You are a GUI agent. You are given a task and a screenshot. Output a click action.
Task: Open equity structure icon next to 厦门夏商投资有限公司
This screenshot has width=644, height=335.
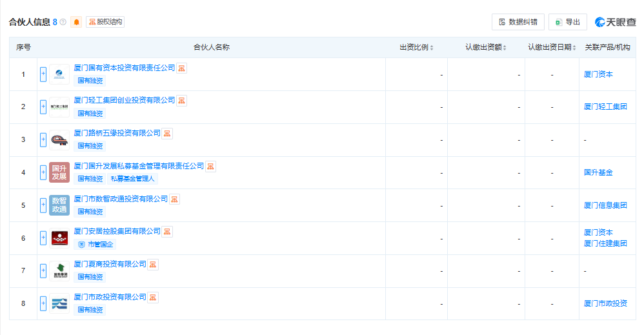click(x=153, y=265)
